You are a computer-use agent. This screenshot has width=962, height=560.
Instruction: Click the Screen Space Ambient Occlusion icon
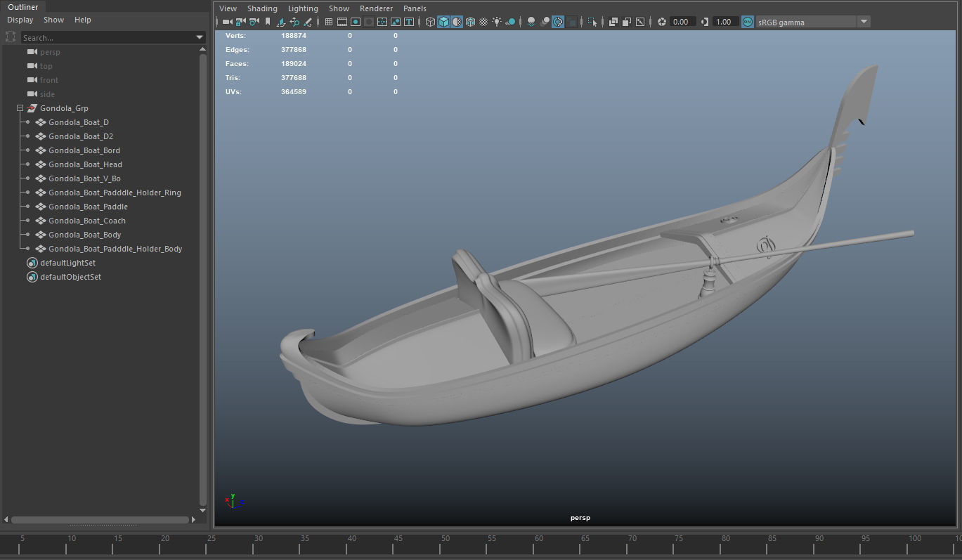pyautogui.click(x=531, y=22)
